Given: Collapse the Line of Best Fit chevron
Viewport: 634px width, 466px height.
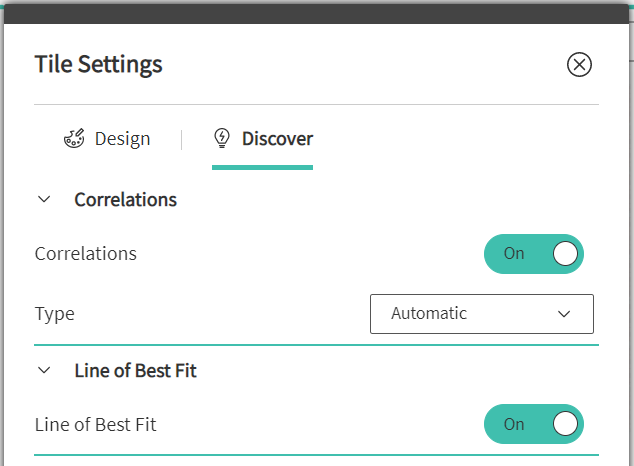Looking at the screenshot, I should point(43,370).
